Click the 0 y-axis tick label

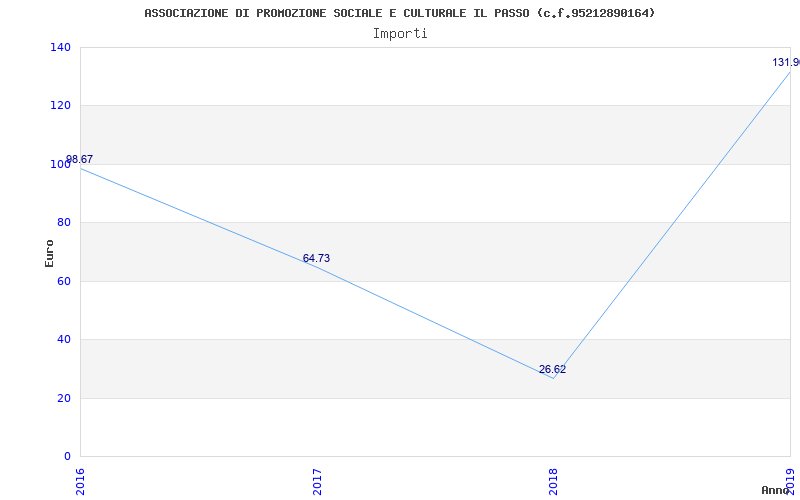click(x=67, y=456)
